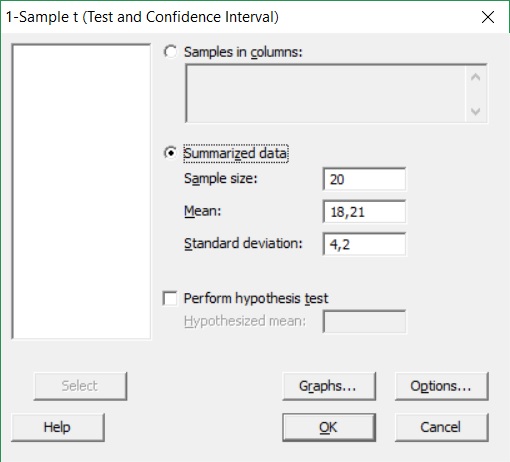Enable Perform hypothesis test checkbox
This screenshot has height=462, width=510.
pyautogui.click(x=170, y=298)
